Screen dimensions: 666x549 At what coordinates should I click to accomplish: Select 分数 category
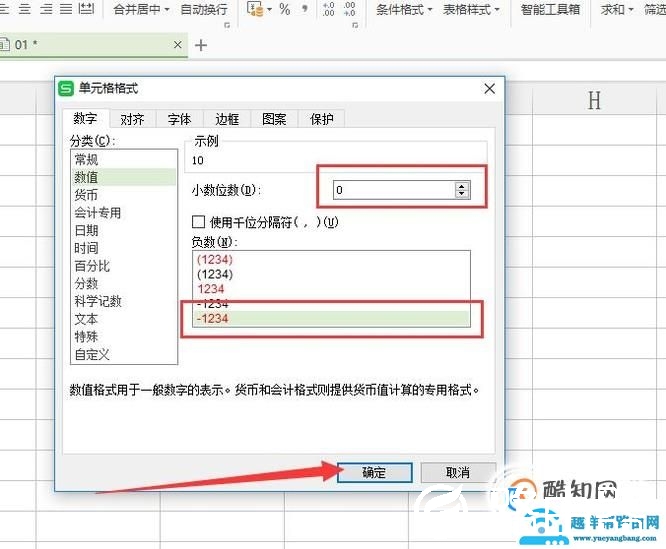point(124,283)
